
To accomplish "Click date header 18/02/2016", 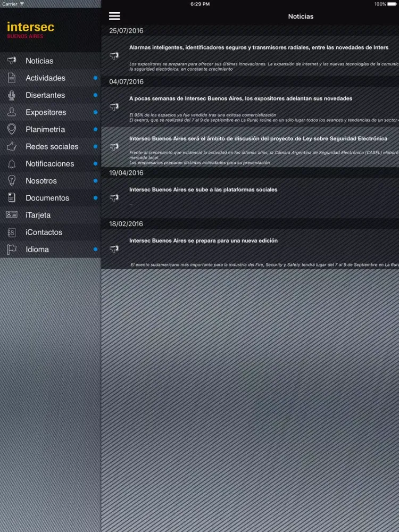I will click(126, 224).
